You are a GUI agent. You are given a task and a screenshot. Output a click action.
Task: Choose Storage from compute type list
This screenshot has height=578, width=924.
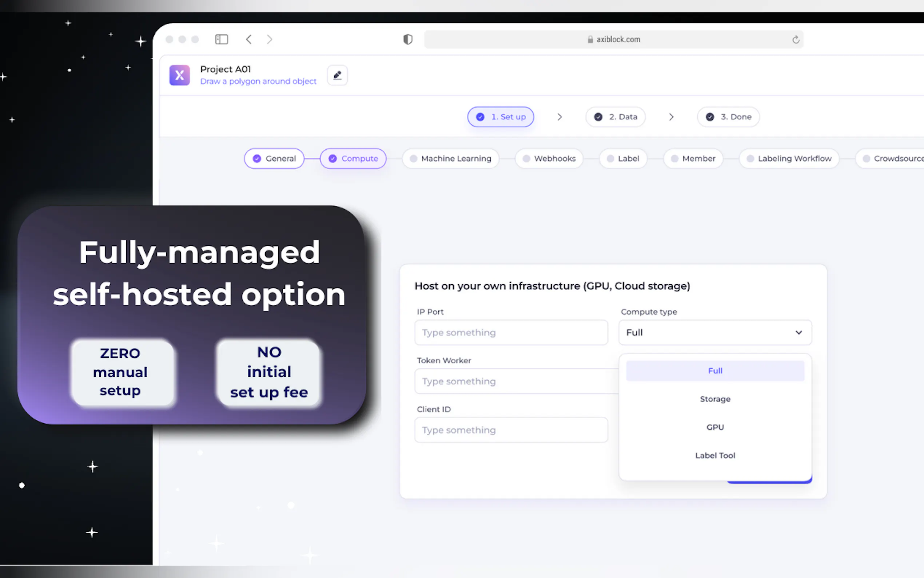[715, 399]
